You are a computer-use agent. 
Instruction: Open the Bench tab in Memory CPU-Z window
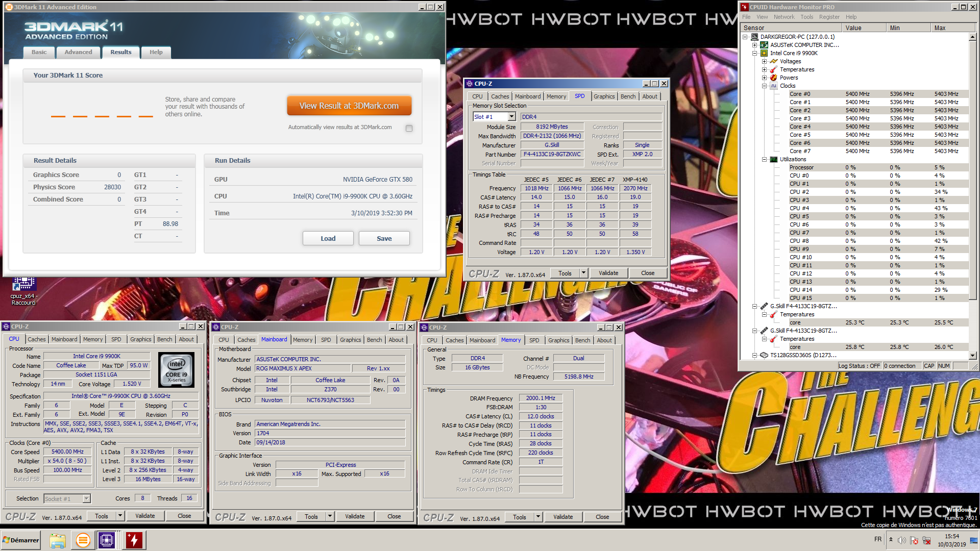pyautogui.click(x=582, y=340)
